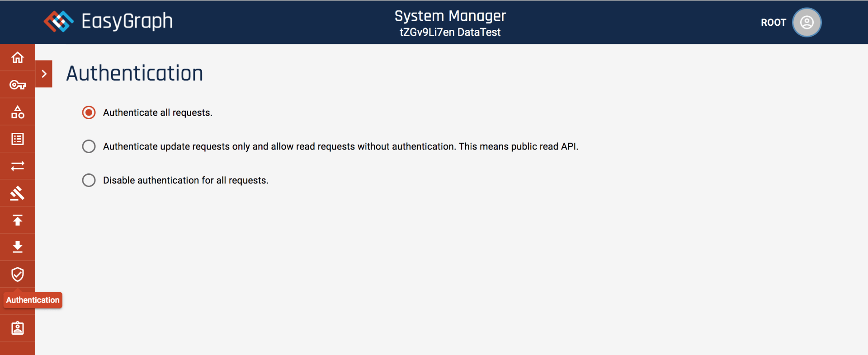This screenshot has width=868, height=355.
Task: Open the ID badge sidebar page
Action: click(x=18, y=328)
